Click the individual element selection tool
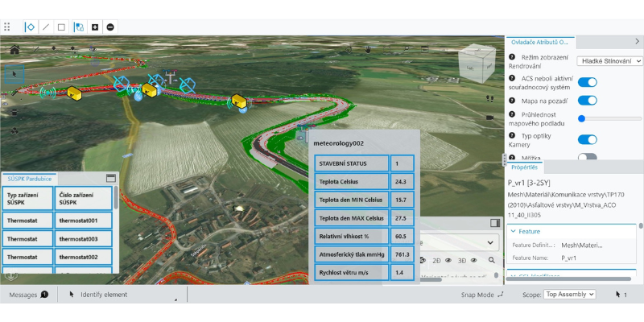644x322 pixels. 30,27
